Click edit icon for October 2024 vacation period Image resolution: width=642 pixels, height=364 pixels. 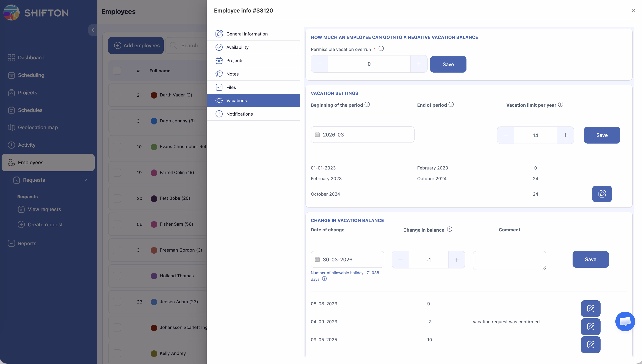601,194
